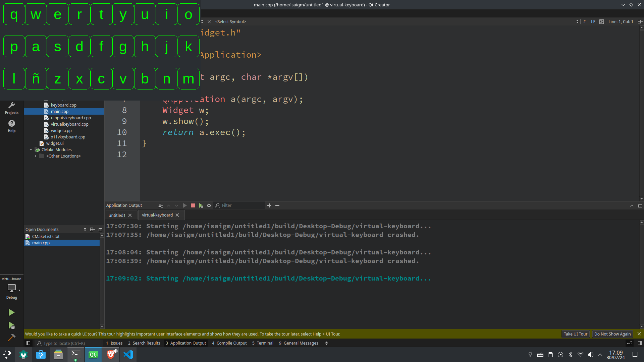
Task: Clear the Application Output pane
Action: click(x=161, y=205)
